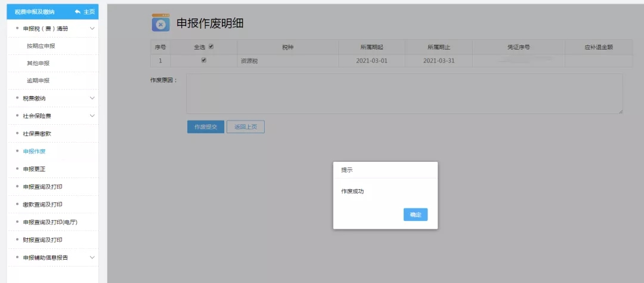Click the 作废成功 message text
This screenshot has height=283, width=644.
[x=352, y=191]
